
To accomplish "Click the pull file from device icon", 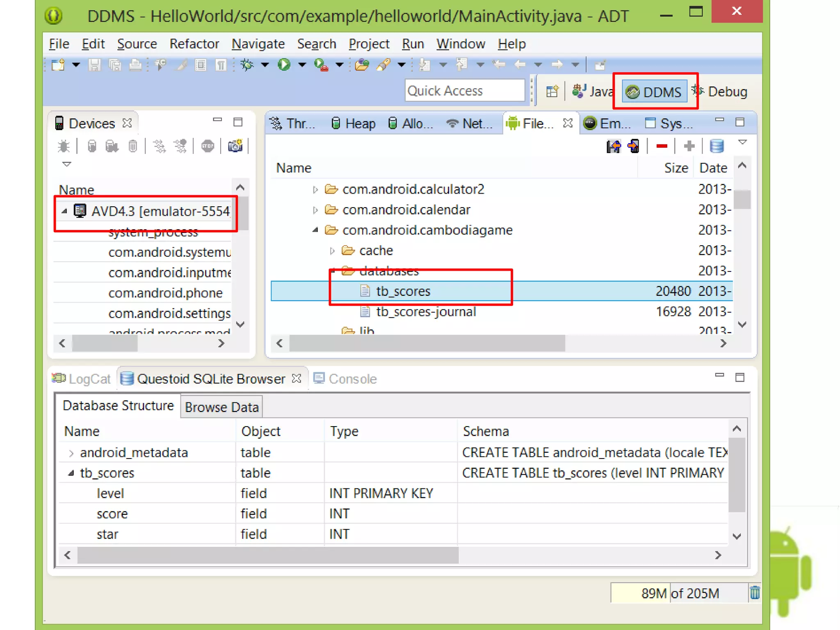I will (614, 146).
